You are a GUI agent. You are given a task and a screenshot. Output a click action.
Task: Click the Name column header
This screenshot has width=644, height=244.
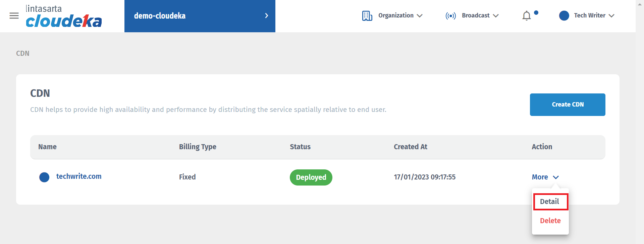(47, 147)
